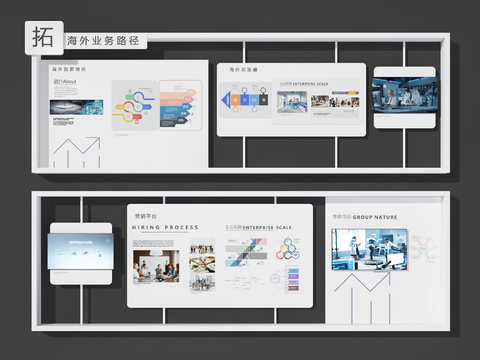Click the winding colorful roadmap infographic
This screenshot has width=480, height=360.
135,105
